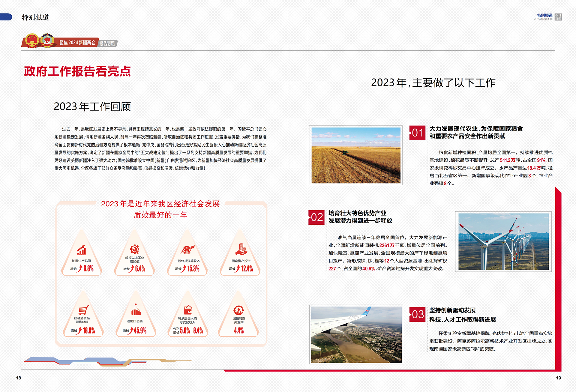Open the airplane wing aerial photo
Viewport: 576px width, 392px height.
pyautogui.click(x=356, y=334)
